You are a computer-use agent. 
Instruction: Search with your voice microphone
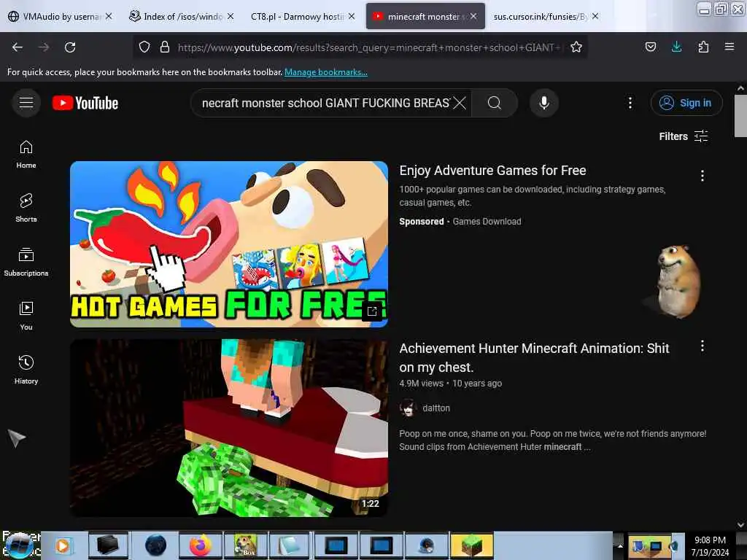click(x=543, y=103)
